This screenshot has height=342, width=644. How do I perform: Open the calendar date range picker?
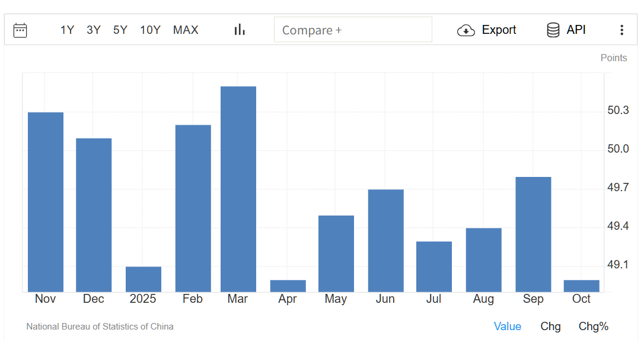[20, 30]
